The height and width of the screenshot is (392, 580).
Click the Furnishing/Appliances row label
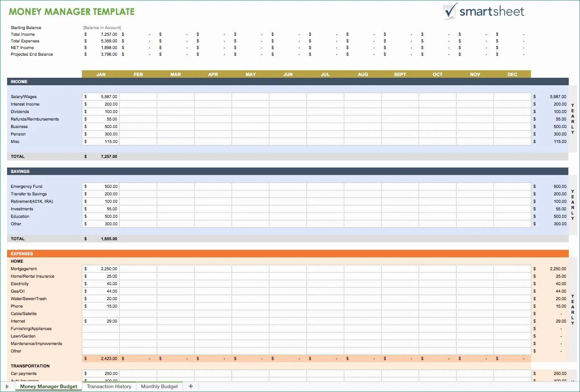pos(31,329)
